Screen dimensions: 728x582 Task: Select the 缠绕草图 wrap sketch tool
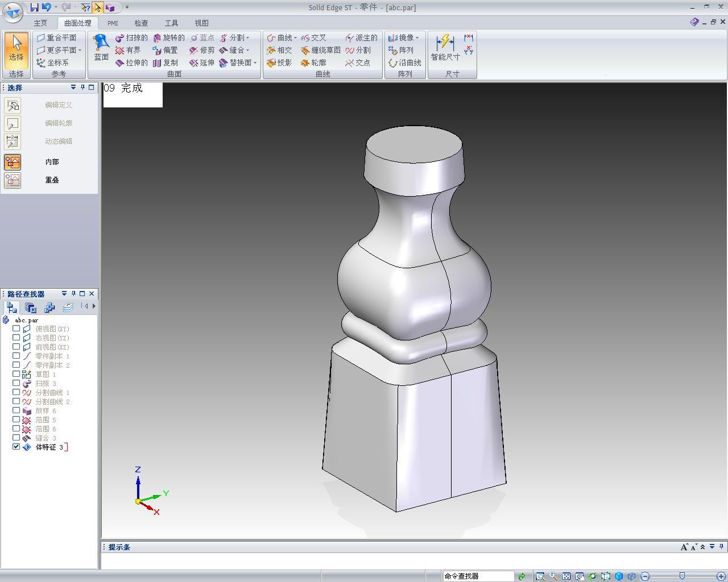point(321,50)
